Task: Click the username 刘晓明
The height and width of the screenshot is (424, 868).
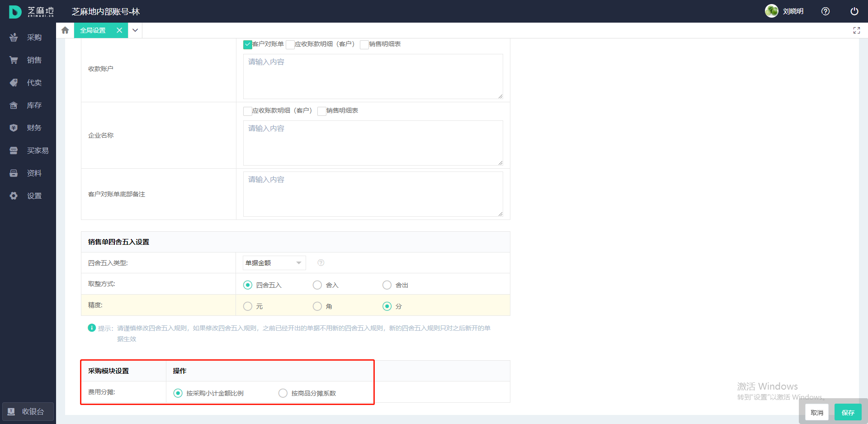Action: 793,11
